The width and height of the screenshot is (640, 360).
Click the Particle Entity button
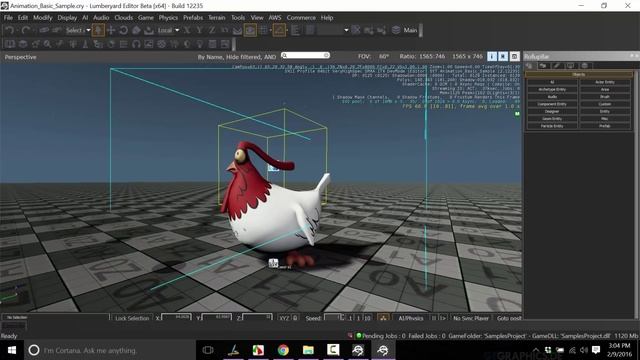[x=552, y=126]
